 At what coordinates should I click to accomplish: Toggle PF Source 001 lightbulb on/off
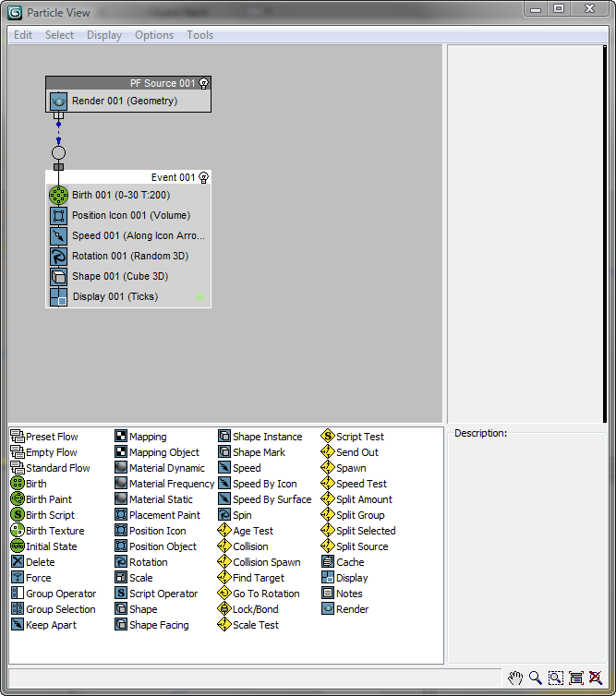[203, 83]
